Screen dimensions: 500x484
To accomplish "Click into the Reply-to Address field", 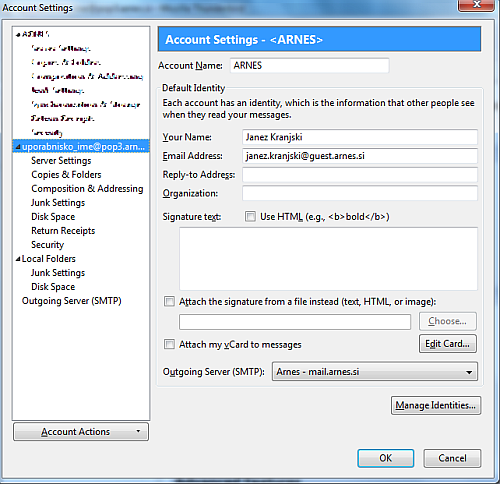I will click(x=360, y=175).
